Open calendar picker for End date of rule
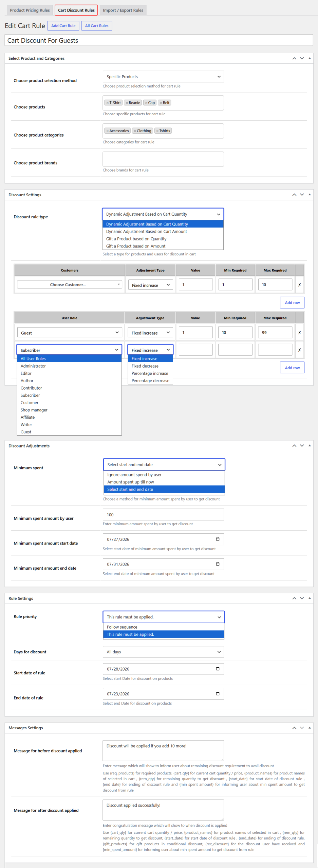318x868 pixels. 218,693
